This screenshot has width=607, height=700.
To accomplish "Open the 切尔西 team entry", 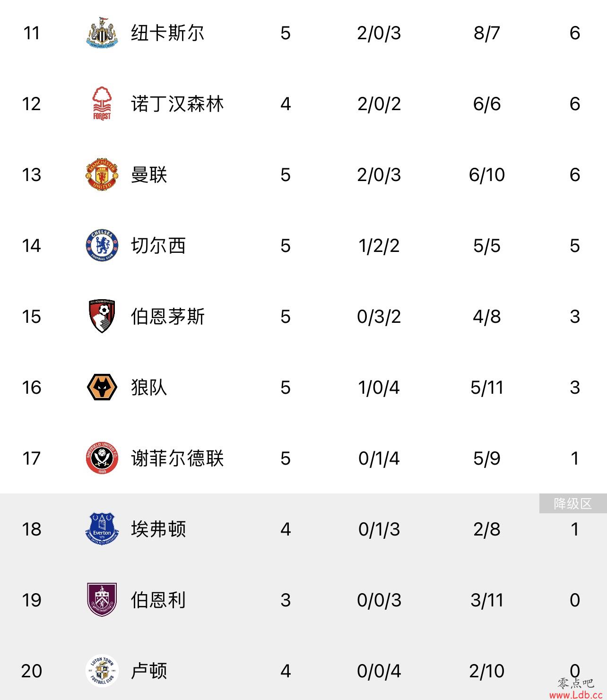I will pyautogui.click(x=158, y=246).
